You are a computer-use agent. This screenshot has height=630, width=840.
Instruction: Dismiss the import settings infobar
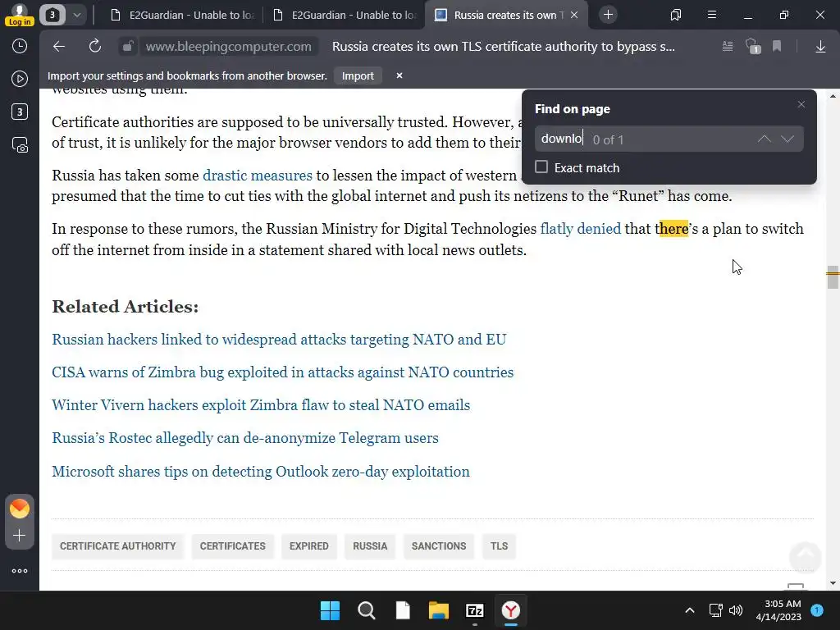pyautogui.click(x=399, y=76)
